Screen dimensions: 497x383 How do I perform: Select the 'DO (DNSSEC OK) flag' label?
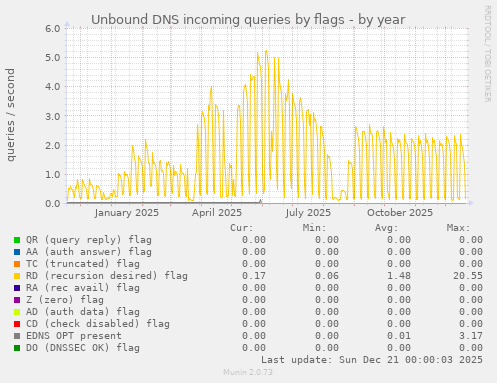coord(83,348)
